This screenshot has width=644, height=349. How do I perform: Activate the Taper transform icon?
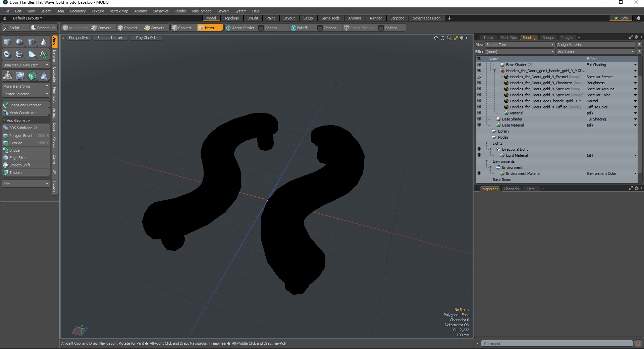point(44,76)
